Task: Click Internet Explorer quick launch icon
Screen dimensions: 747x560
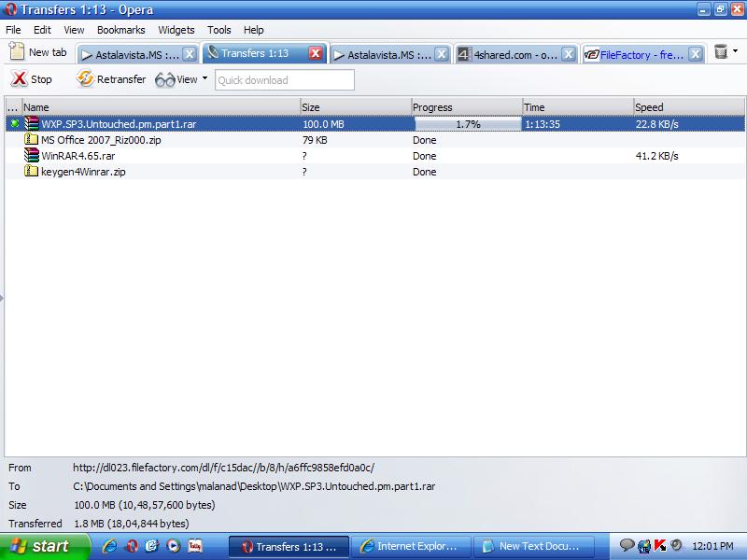Action: 110,546
